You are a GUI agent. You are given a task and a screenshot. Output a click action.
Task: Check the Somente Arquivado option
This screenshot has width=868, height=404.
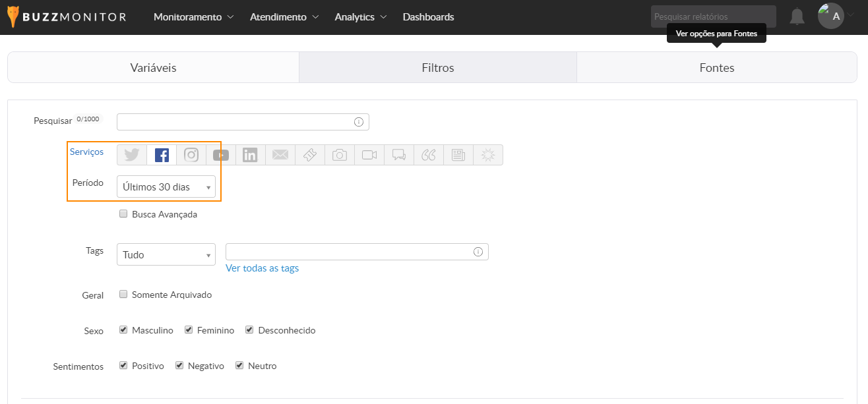[x=123, y=295]
